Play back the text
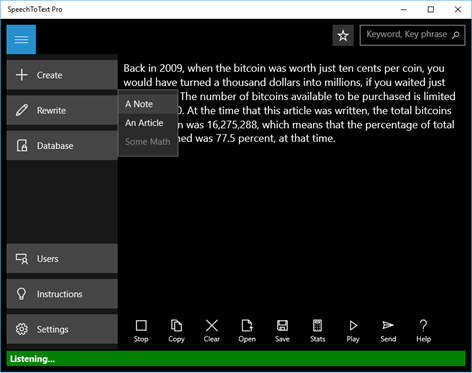Image resolution: width=472 pixels, height=373 pixels. [353, 331]
